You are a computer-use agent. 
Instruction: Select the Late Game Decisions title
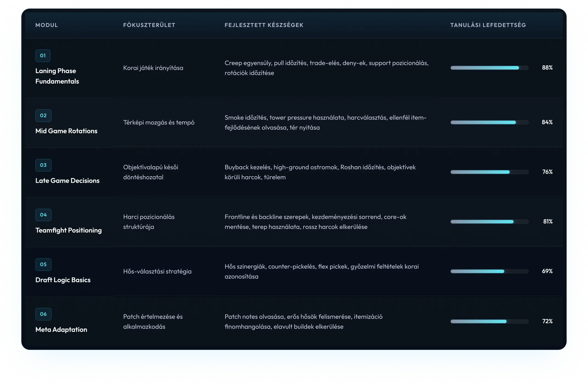coord(67,181)
